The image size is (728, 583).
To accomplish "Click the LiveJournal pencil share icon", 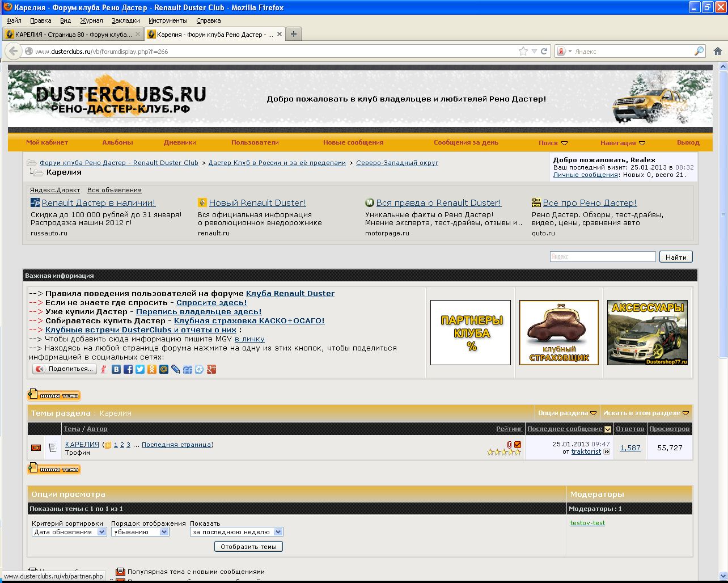I will pos(176,369).
